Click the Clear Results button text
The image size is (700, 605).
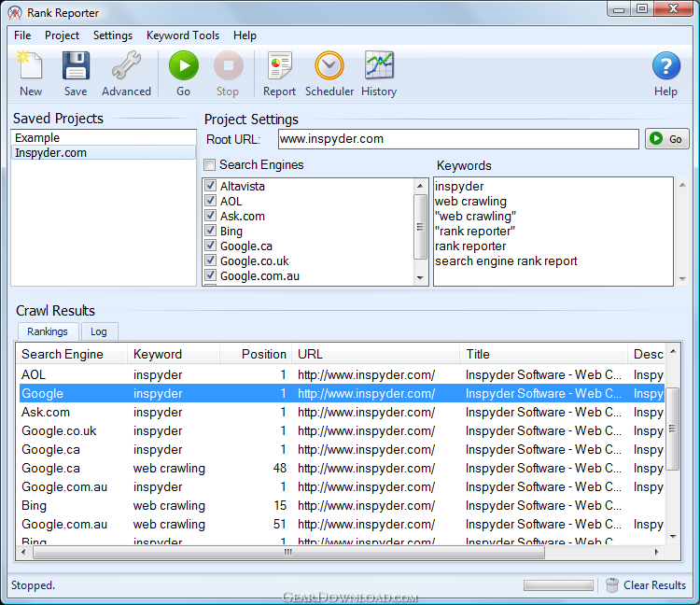(x=654, y=584)
